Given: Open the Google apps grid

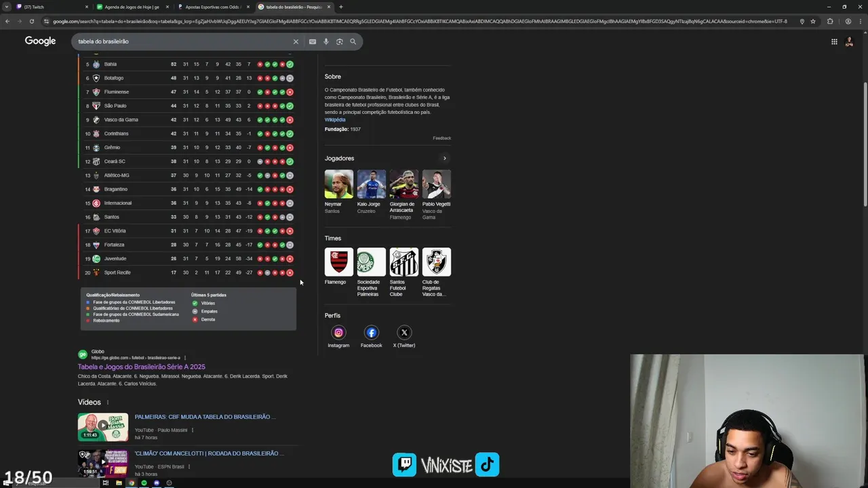Looking at the screenshot, I should [834, 41].
